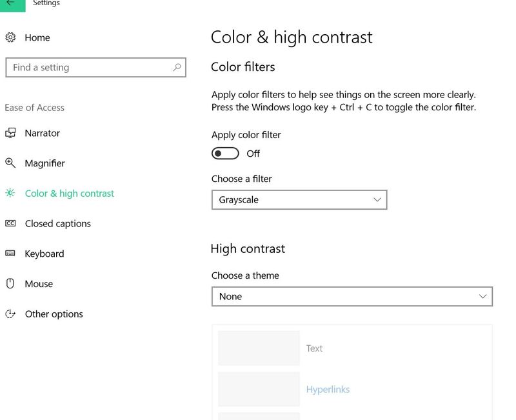Click the Closed captions CC icon
516x420 pixels.
(10, 223)
